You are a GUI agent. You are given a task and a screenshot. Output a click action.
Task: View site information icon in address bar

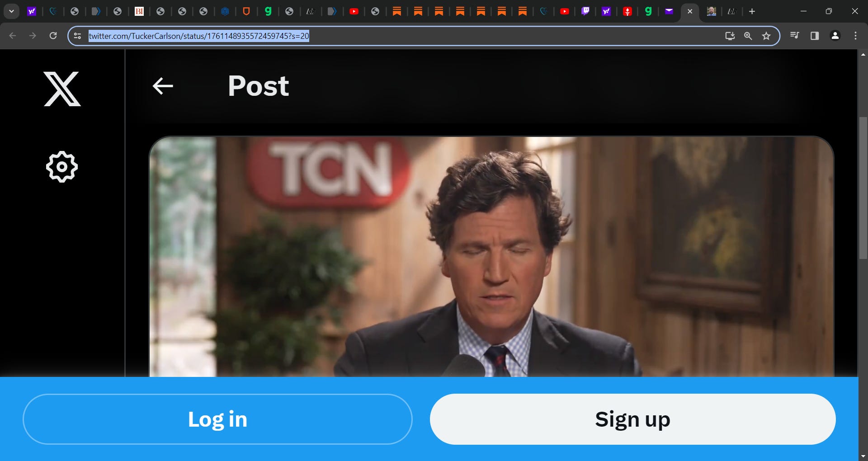pyautogui.click(x=77, y=36)
